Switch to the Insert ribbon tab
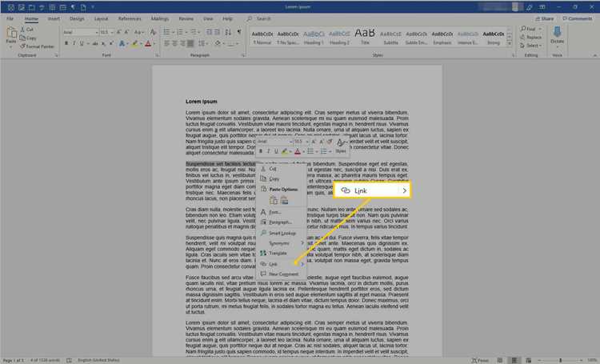The height and width of the screenshot is (364, 600). coord(54,18)
